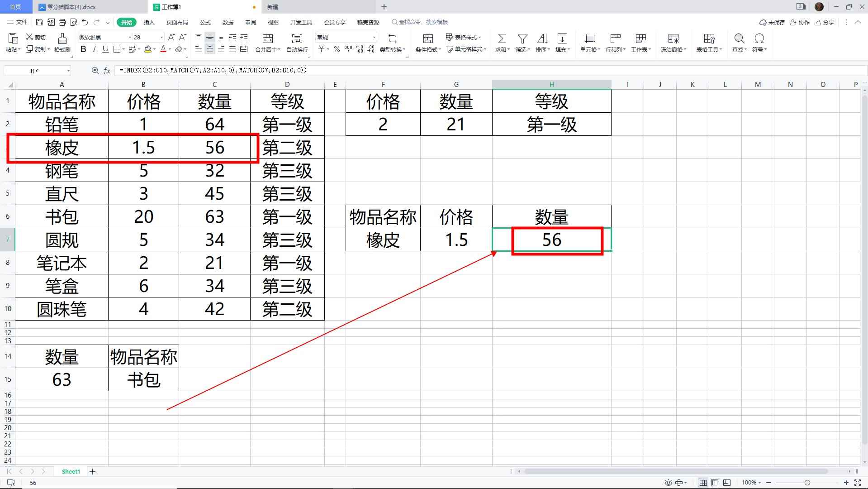Click the Sheet1 tab label
Viewport: 868px width, 489px height.
point(71,471)
